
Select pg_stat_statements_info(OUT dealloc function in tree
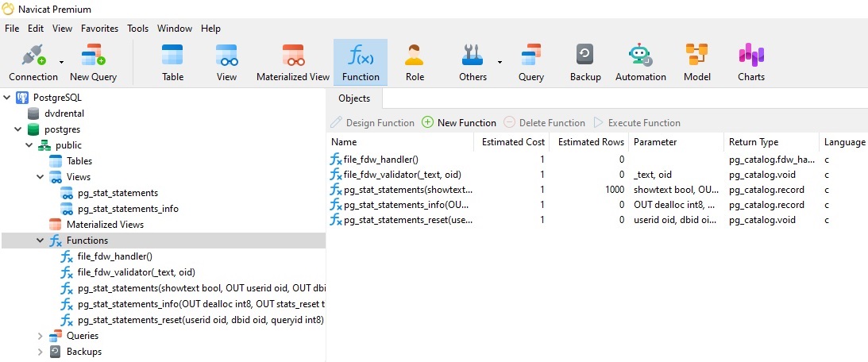pyautogui.click(x=202, y=304)
